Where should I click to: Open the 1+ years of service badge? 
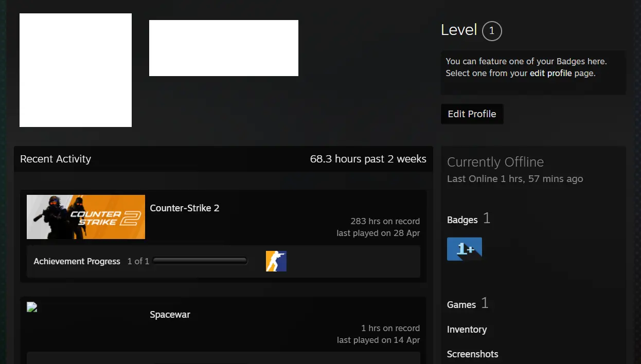[x=465, y=249]
